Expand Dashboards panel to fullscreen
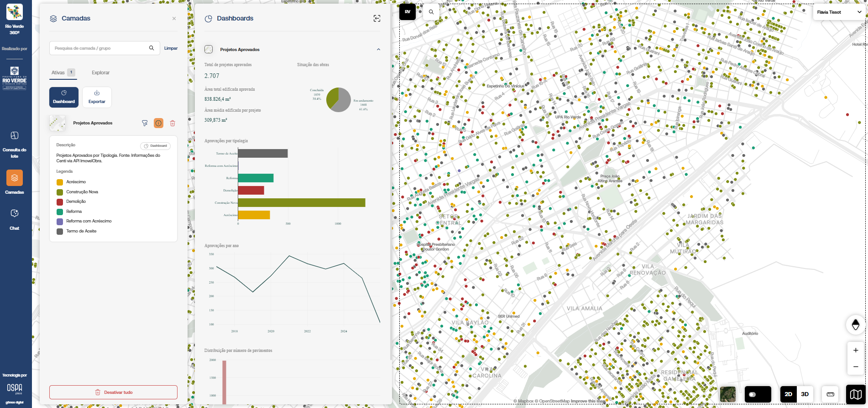Image resolution: width=868 pixels, height=408 pixels. coord(377,18)
